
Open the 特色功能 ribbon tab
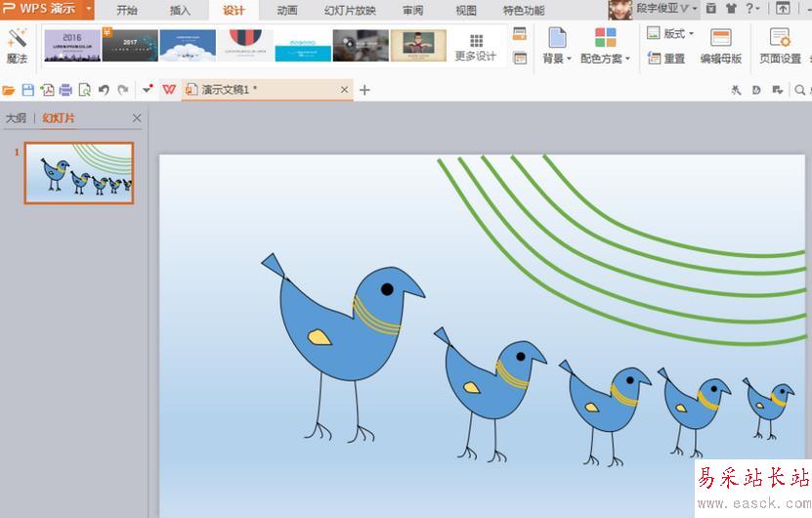coord(524,10)
